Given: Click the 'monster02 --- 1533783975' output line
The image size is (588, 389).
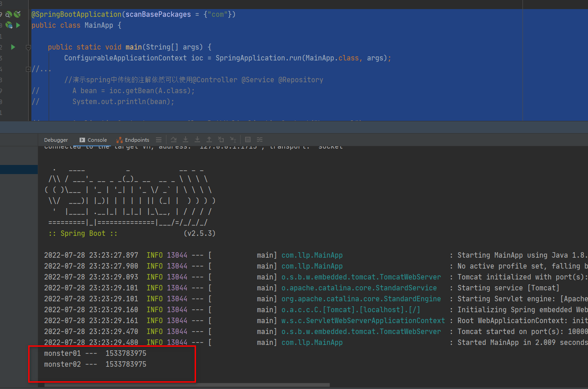Looking at the screenshot, I should click(x=95, y=364).
